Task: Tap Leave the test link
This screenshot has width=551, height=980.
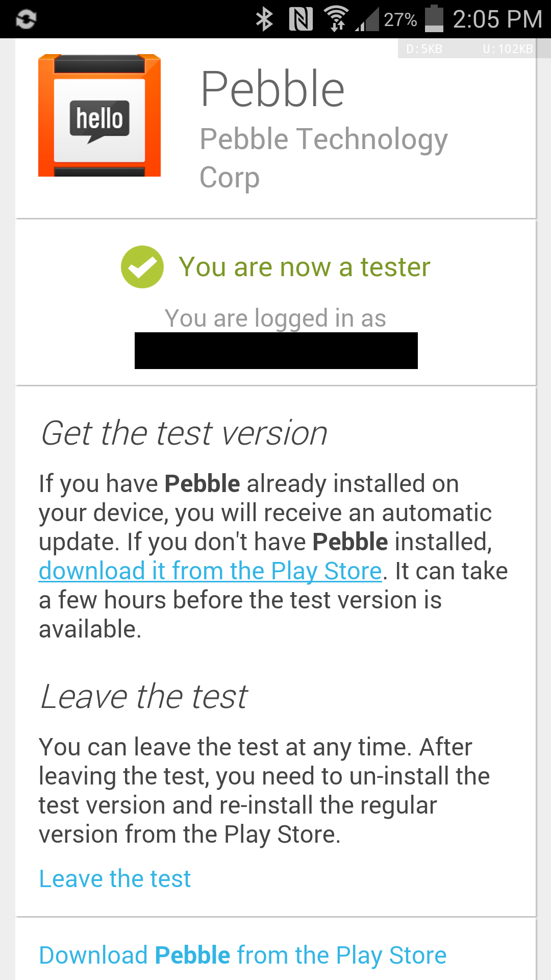Action: click(114, 878)
